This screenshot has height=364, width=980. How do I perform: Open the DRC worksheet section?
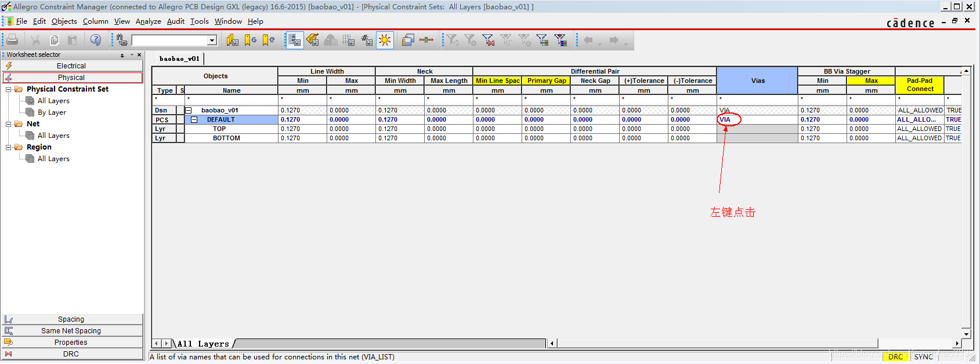72,354
